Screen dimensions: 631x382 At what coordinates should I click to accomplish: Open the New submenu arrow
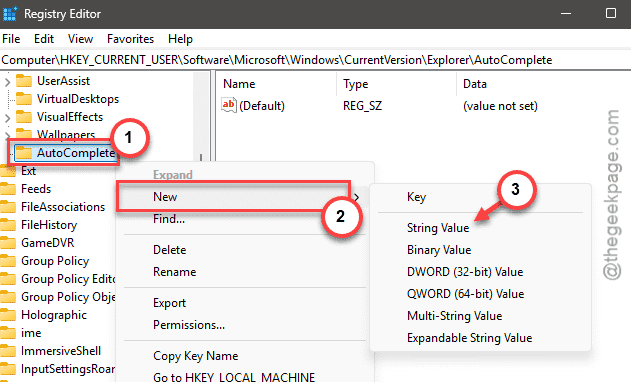(357, 197)
